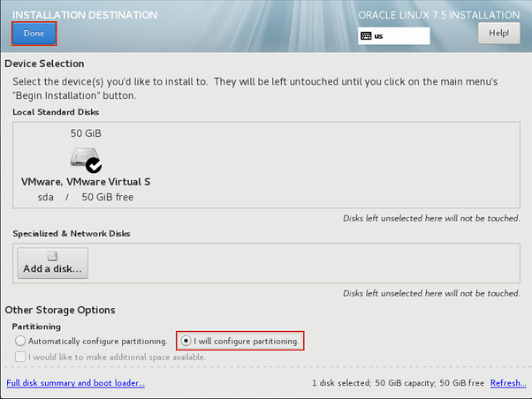532x399 pixels.
Task: Click the 50 GiB size label above disk
Action: click(x=86, y=133)
